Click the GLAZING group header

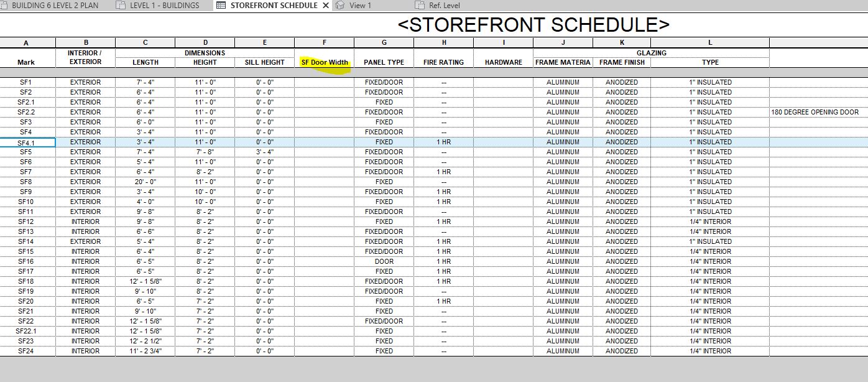point(651,53)
